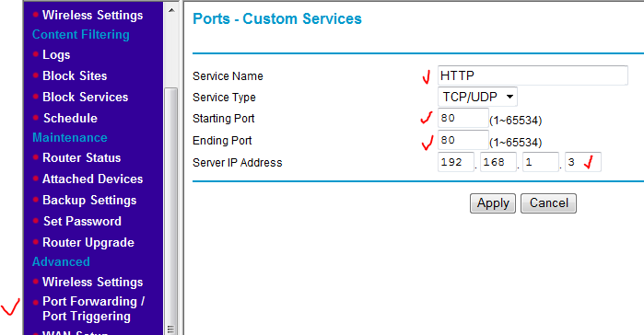The width and height of the screenshot is (644, 335).
Task: Click the Advanced section heading
Action: (61, 262)
